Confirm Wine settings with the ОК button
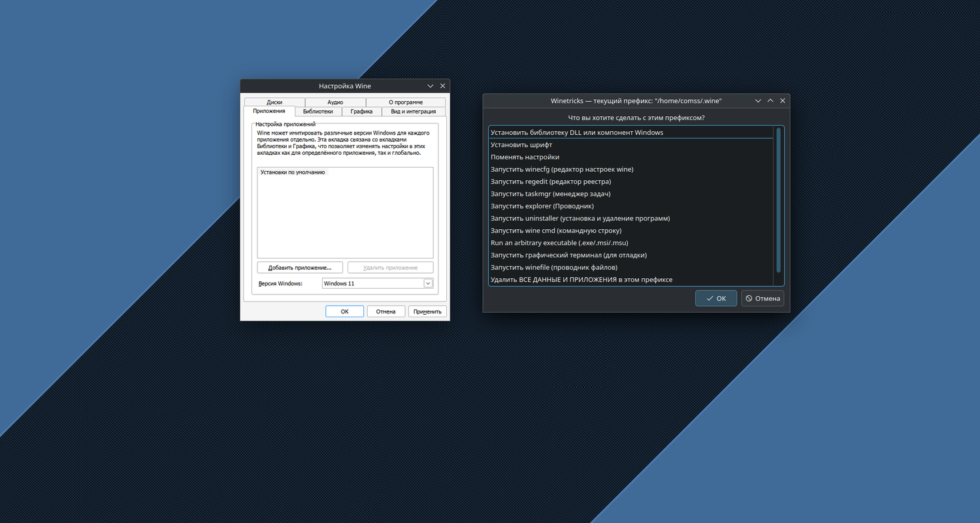Image resolution: width=980 pixels, height=523 pixels. (344, 311)
